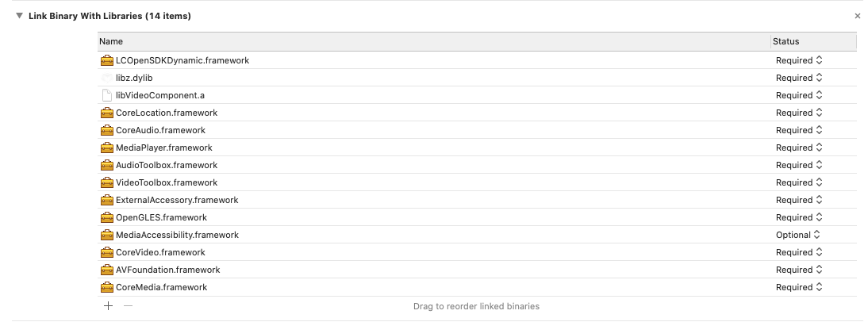Open the status dropdown for MediaAccessibility.framework
This screenshot has height=322, width=868.
[x=798, y=235]
